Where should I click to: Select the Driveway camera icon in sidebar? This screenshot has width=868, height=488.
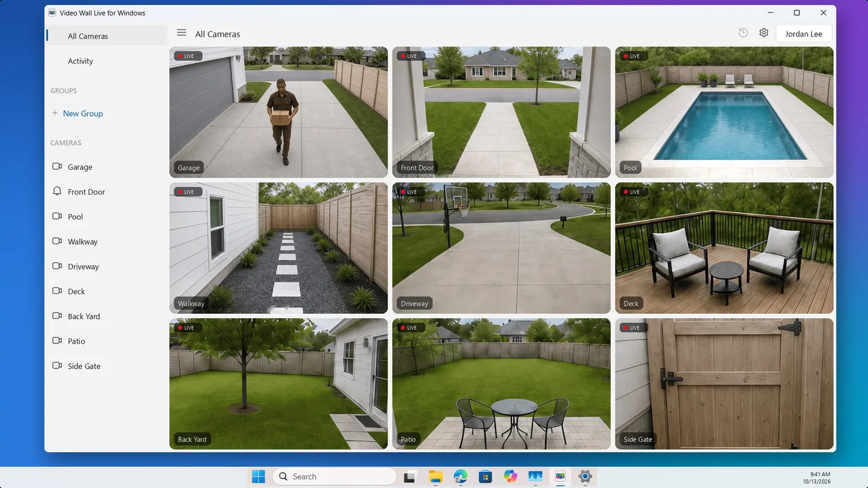[x=57, y=265]
